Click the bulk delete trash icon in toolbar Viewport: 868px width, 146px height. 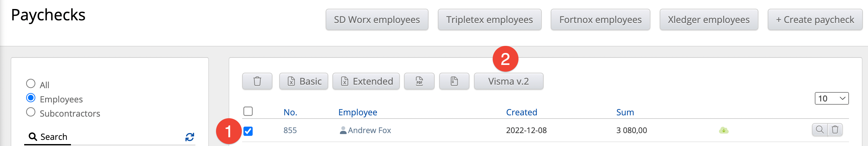click(257, 81)
